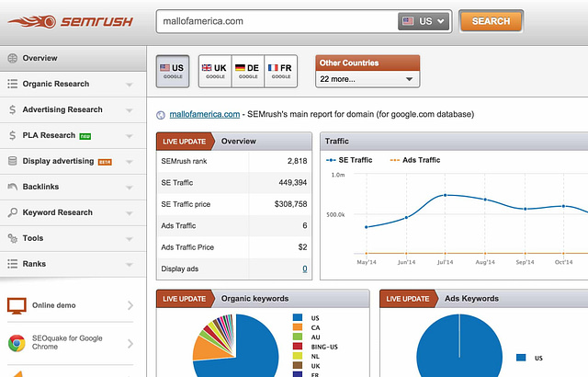Click the orange BETA badge on Display advertising
The image size is (588, 377).
tap(105, 162)
